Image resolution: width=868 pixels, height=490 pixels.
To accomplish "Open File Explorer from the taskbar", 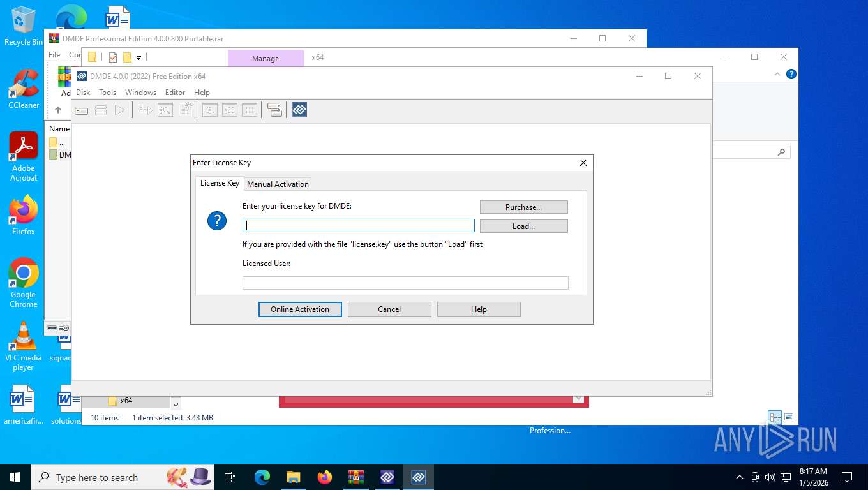I will pyautogui.click(x=293, y=477).
